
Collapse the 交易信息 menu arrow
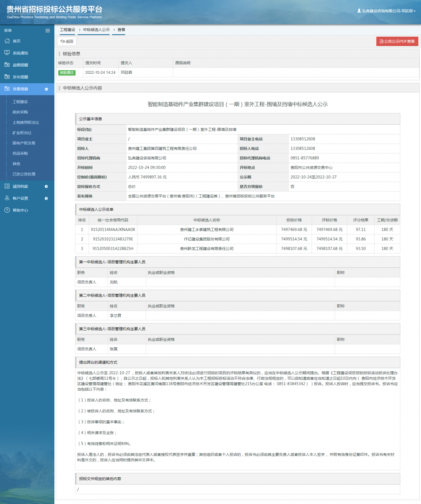click(x=46, y=89)
